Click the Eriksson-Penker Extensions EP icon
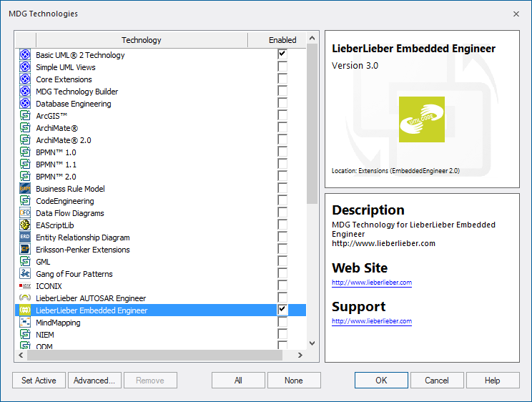This screenshot has height=402, width=532. point(25,250)
